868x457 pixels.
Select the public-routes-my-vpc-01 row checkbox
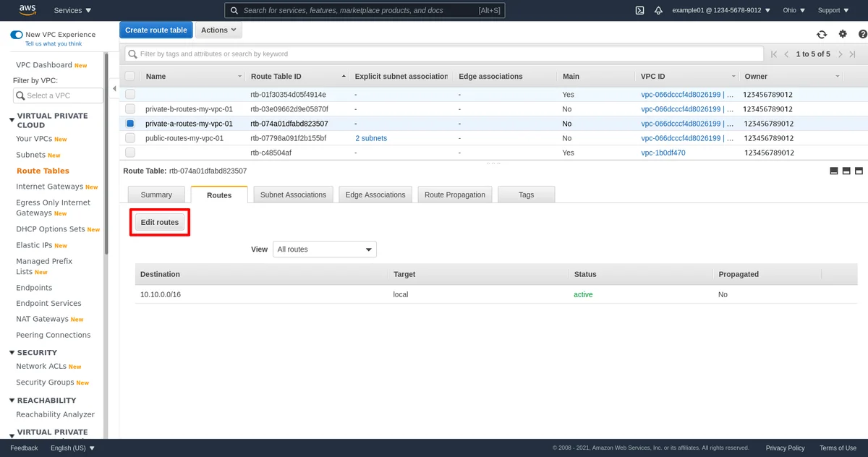tap(130, 138)
